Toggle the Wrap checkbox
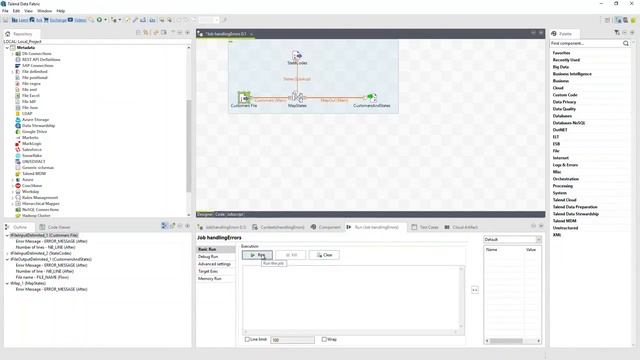 point(324,339)
